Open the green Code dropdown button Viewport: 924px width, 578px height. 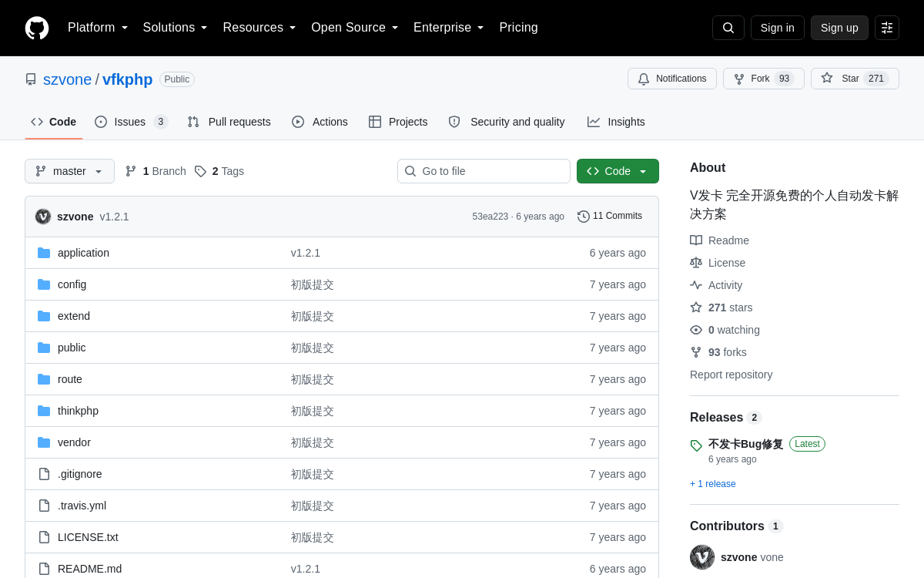point(618,171)
